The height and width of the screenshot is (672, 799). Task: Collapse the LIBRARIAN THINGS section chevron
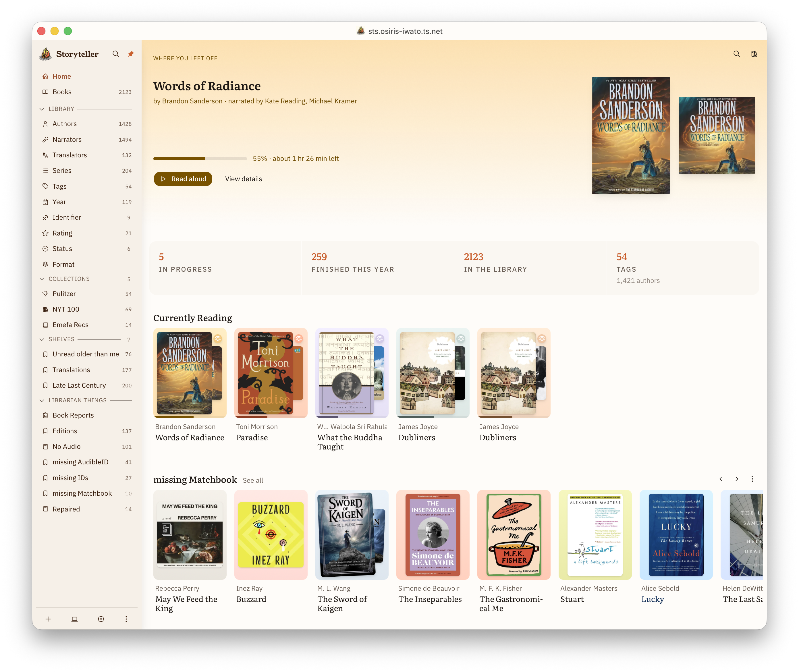[x=42, y=400]
